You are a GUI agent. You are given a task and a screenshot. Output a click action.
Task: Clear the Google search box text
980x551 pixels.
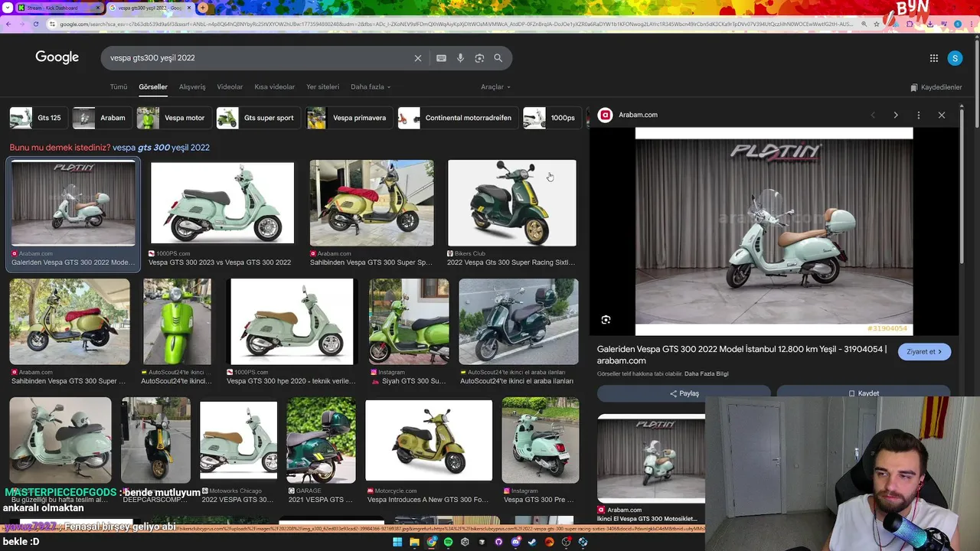click(418, 58)
